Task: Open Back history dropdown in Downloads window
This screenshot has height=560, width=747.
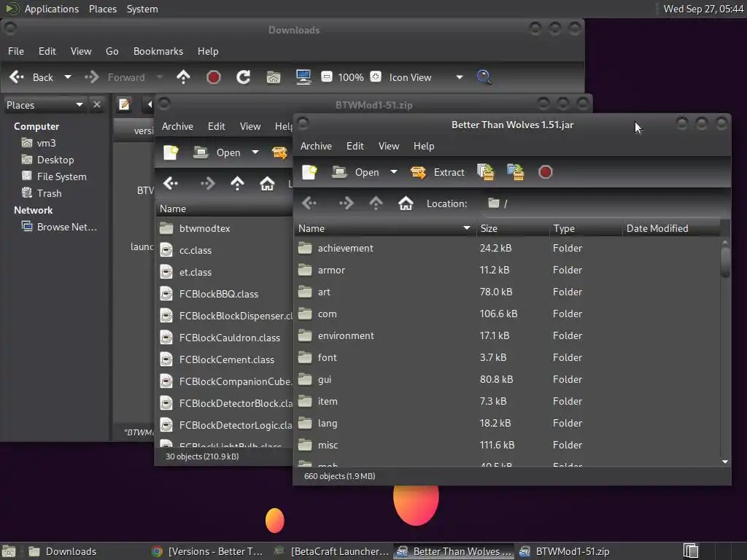Action: point(68,77)
